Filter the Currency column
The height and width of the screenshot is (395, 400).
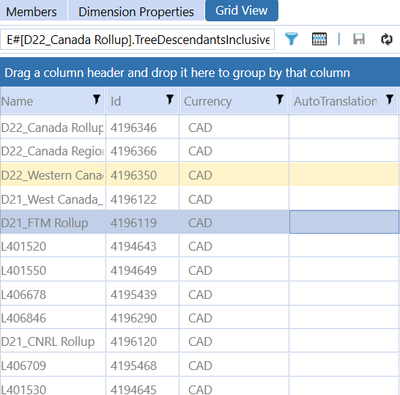click(280, 99)
